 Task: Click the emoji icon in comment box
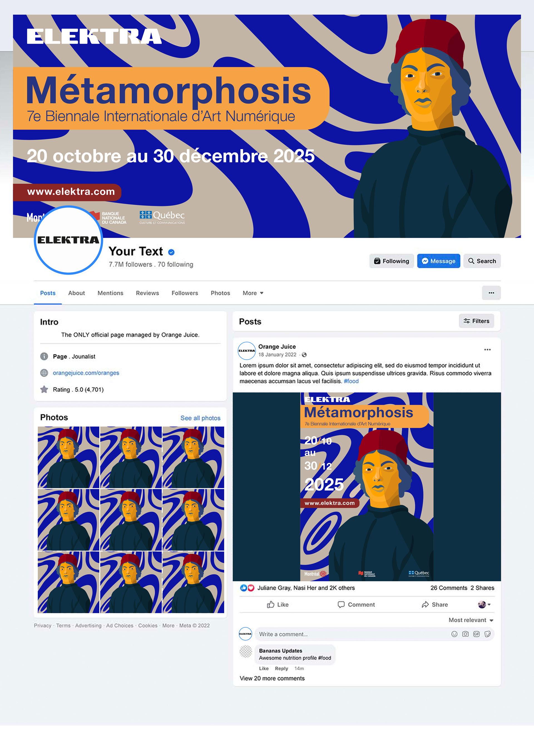(454, 634)
